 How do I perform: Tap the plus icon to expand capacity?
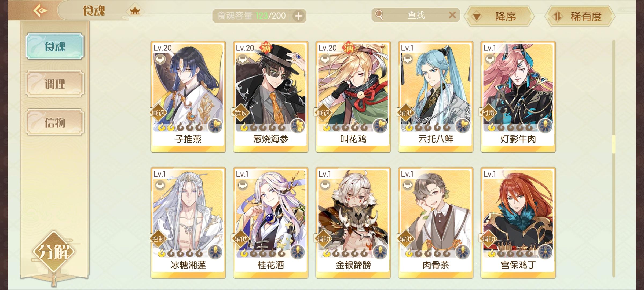pos(298,16)
